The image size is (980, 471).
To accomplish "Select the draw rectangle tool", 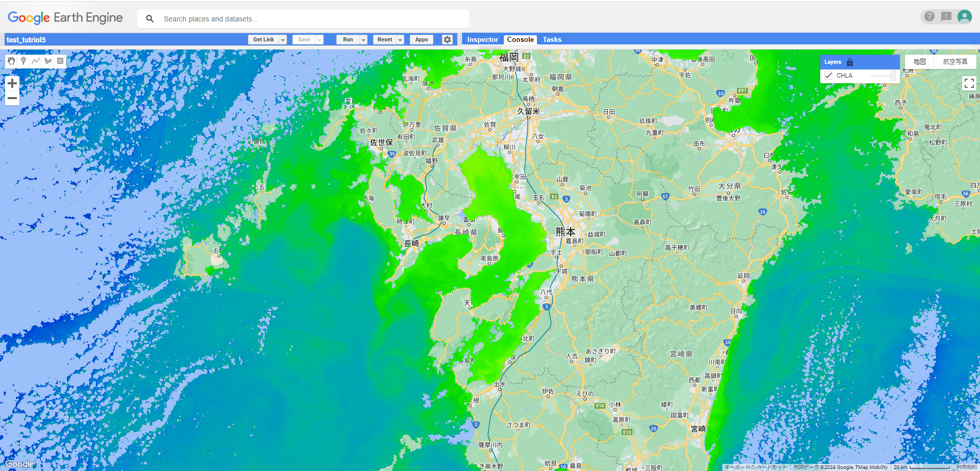I will click(x=60, y=61).
